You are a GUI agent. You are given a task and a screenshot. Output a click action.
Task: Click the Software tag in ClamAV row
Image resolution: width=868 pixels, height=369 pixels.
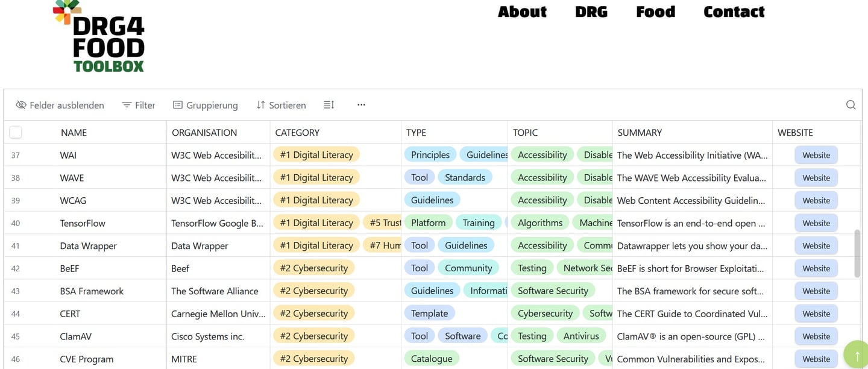pos(463,336)
